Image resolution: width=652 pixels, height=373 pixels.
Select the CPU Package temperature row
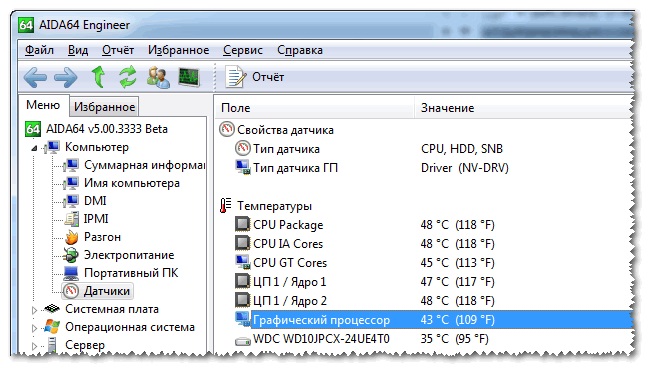[x=424, y=225]
